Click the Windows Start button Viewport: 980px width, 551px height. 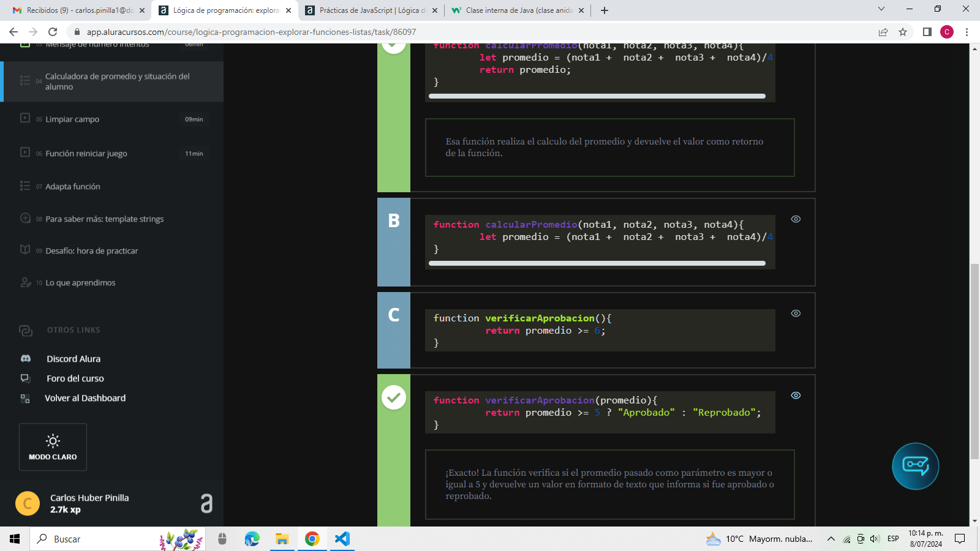coord(15,539)
